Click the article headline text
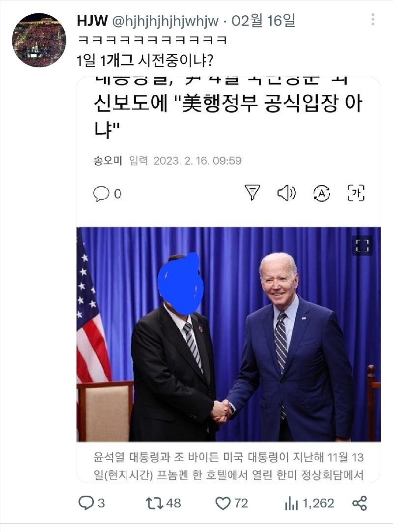 pos(228,109)
